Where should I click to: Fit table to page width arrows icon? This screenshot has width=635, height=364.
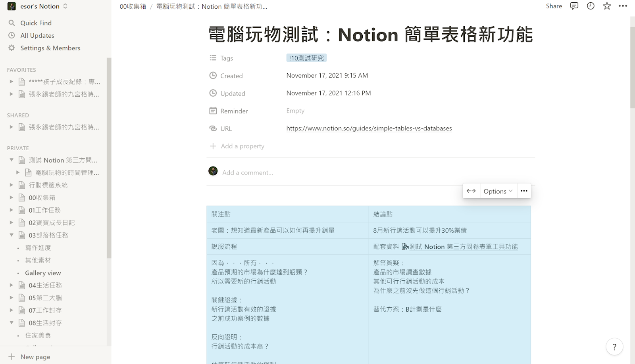pyautogui.click(x=471, y=191)
